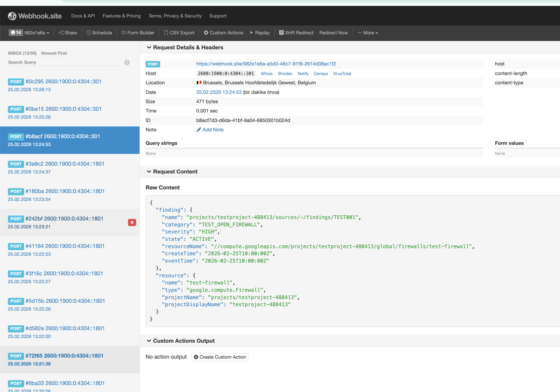Click the Add Note link
Viewport: 560px width, 392px height.
point(212,130)
